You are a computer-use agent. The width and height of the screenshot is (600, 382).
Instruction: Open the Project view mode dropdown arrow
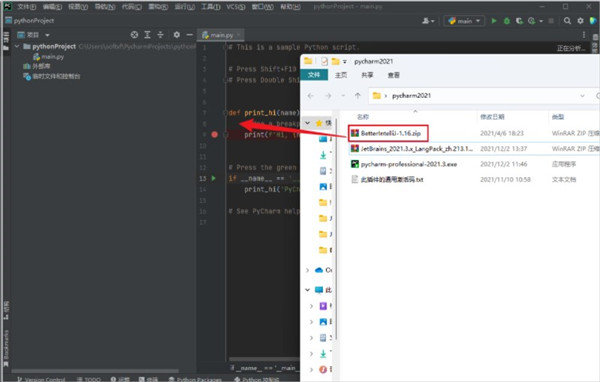click(47, 35)
